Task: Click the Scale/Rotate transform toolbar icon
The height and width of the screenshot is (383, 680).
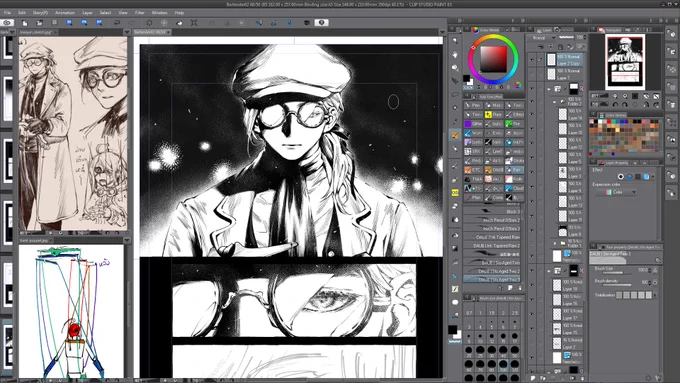Action: click(x=194, y=23)
